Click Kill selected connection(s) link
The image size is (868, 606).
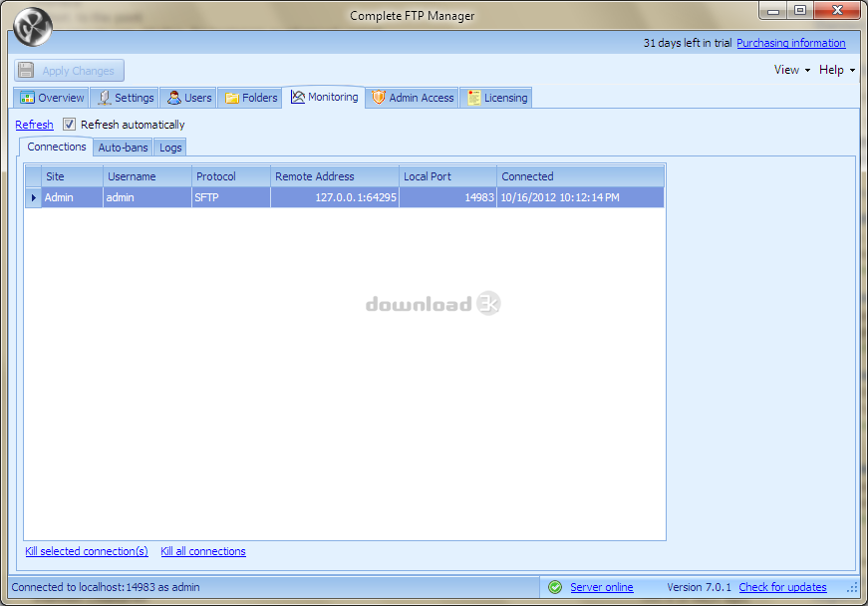click(87, 551)
